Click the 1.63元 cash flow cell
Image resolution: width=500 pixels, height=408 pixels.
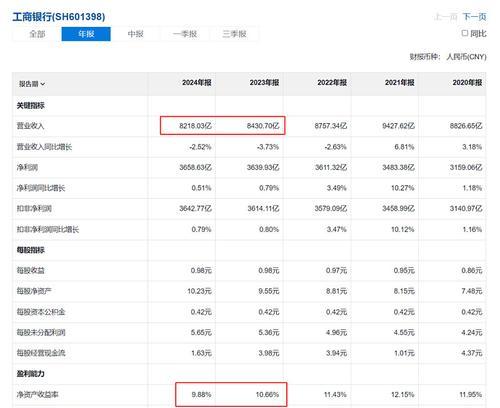tap(201, 353)
